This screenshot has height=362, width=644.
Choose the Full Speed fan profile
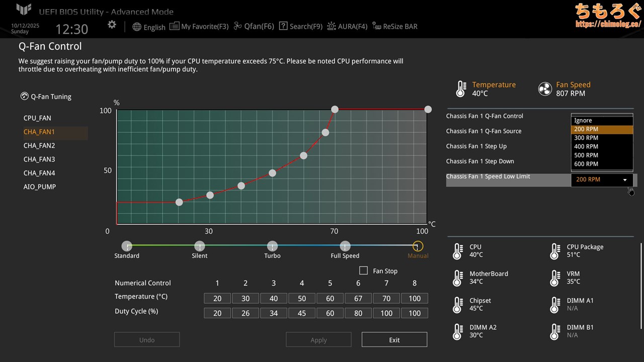coord(345,246)
